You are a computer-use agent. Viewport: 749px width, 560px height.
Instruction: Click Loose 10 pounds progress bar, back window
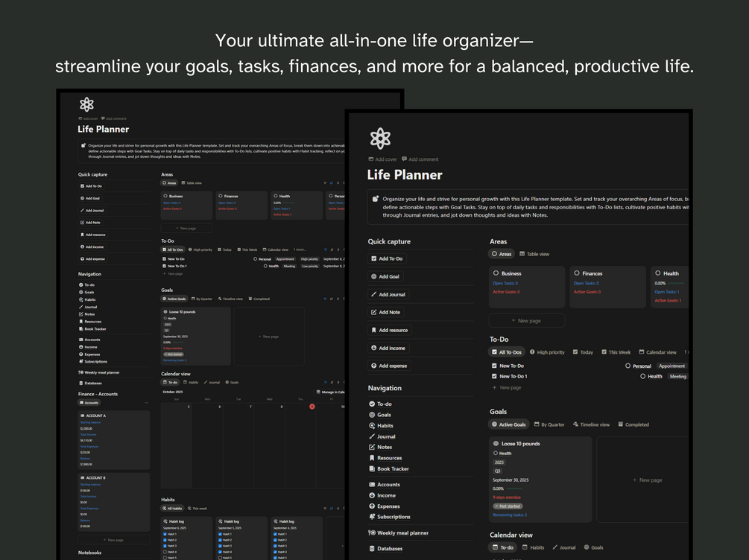click(177, 343)
